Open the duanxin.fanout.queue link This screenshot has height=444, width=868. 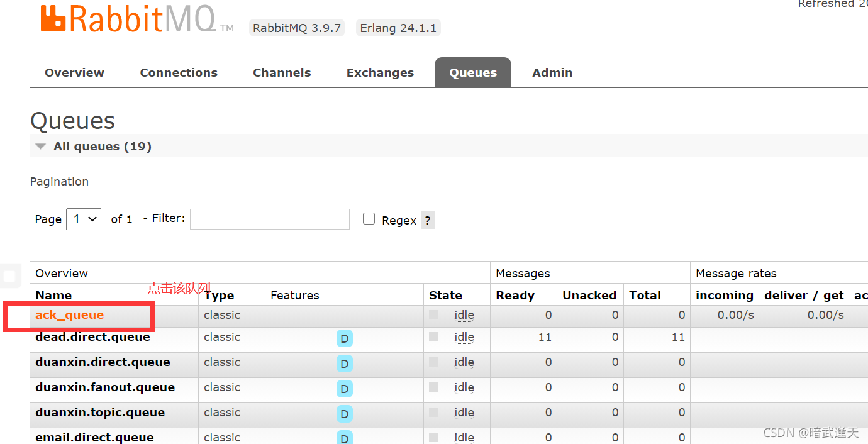[105, 387]
